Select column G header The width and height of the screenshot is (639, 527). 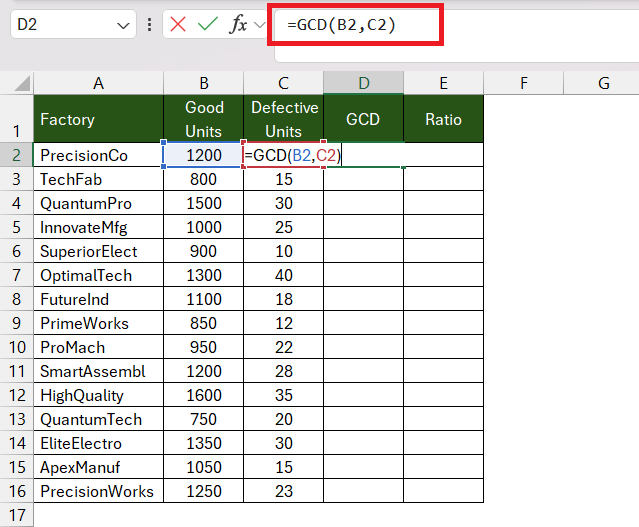(603, 83)
